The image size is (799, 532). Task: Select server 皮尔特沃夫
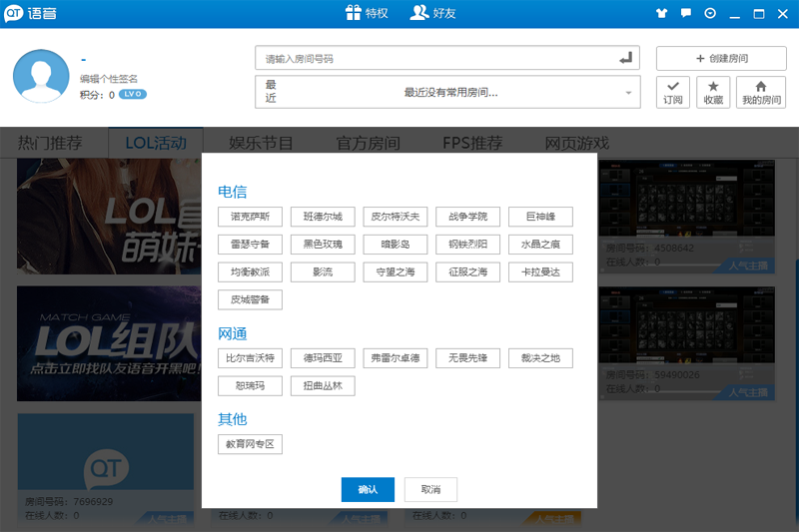tap(395, 217)
